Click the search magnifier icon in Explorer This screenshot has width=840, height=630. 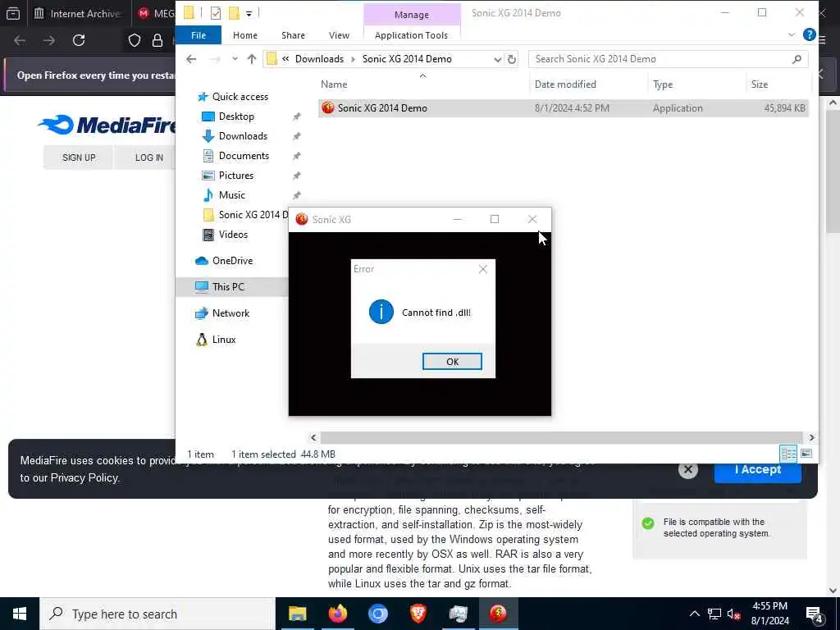click(x=797, y=59)
